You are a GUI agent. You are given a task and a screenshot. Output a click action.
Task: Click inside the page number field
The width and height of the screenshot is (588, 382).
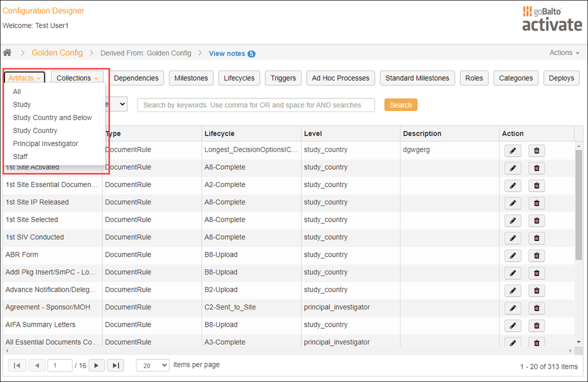point(60,365)
